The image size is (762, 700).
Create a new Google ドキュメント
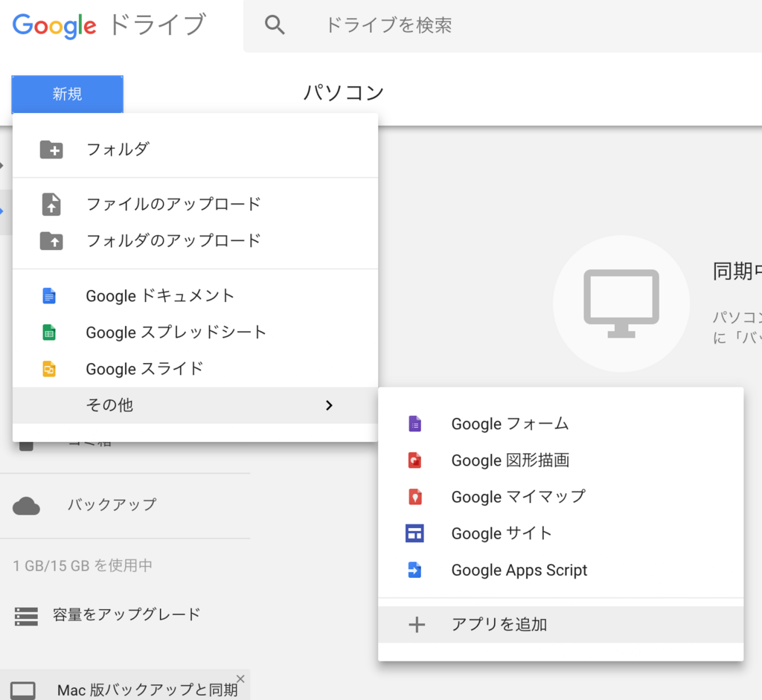point(195,295)
